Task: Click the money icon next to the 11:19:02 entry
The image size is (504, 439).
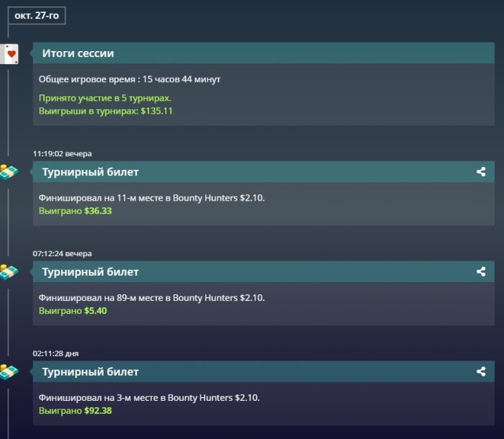Action: [x=9, y=172]
